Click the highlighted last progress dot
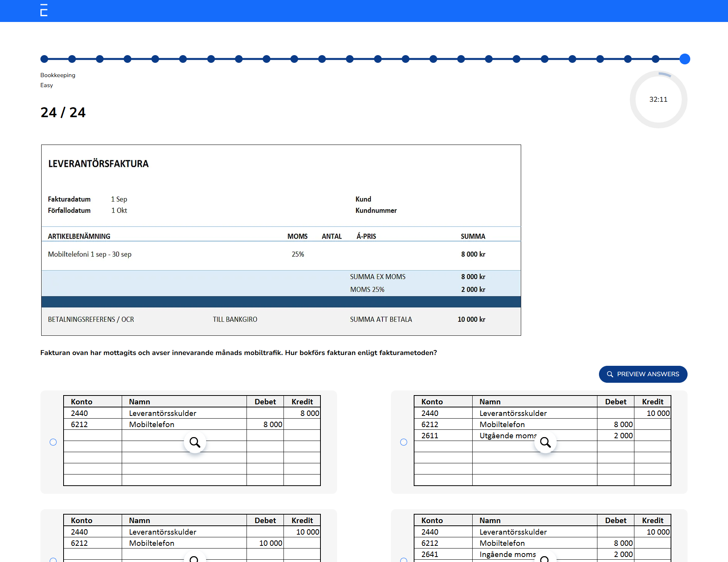 (685, 59)
